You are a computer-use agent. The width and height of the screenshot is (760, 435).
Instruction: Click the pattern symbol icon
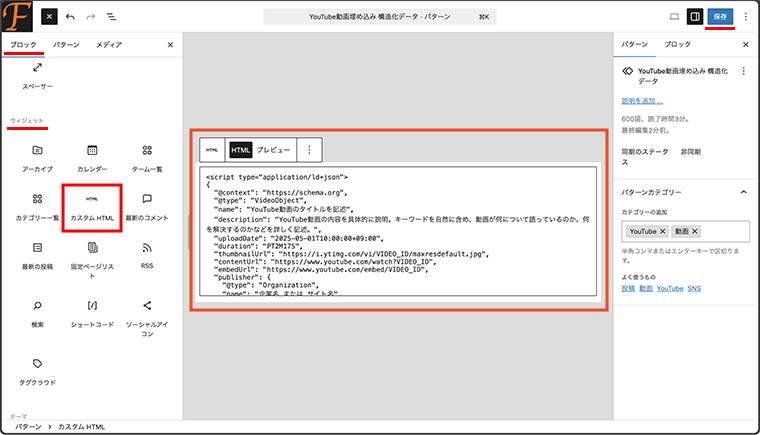coord(628,71)
